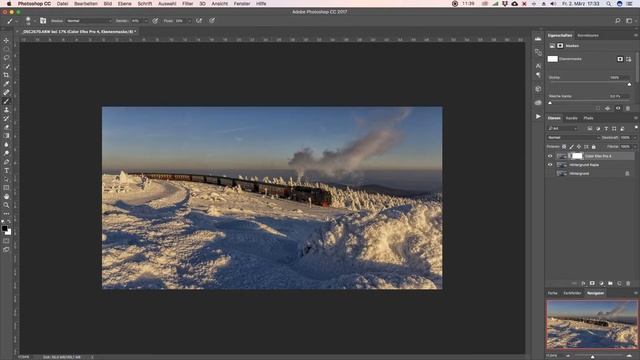
Task: Zoom in with large mountains Navigator icon
Action: (629, 356)
